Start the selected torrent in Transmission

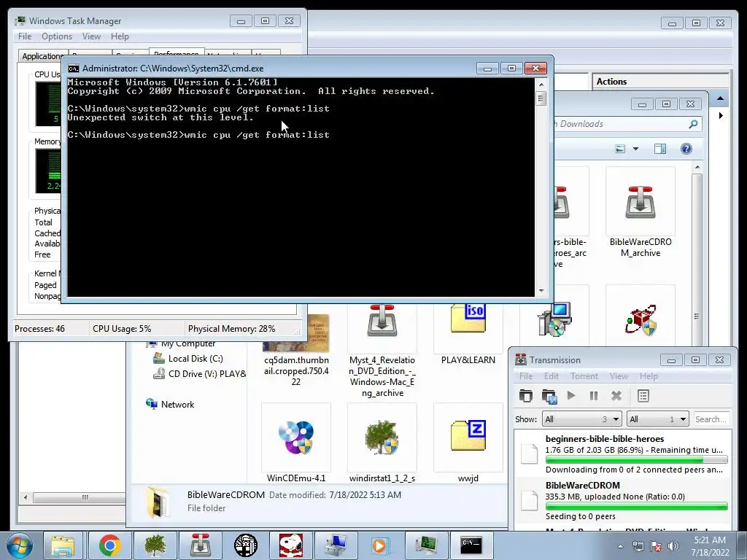pyautogui.click(x=571, y=396)
